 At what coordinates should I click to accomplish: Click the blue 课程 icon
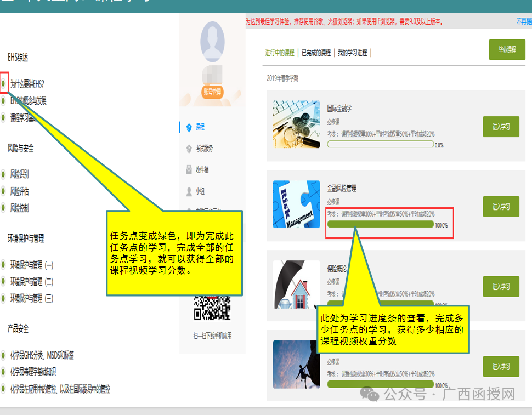pos(189,128)
